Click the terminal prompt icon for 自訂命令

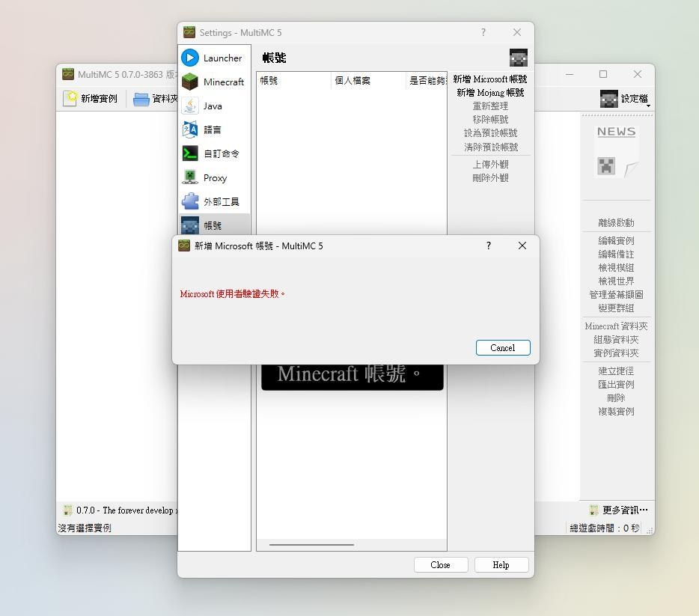(x=190, y=153)
